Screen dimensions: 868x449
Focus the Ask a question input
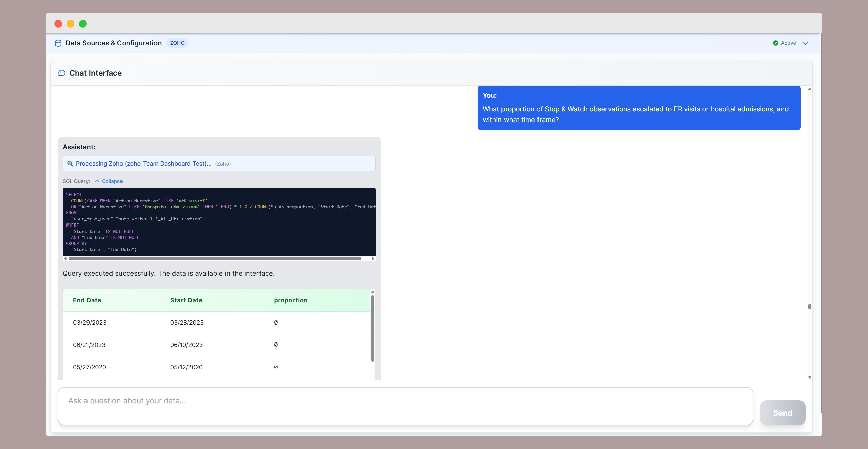[x=405, y=406]
